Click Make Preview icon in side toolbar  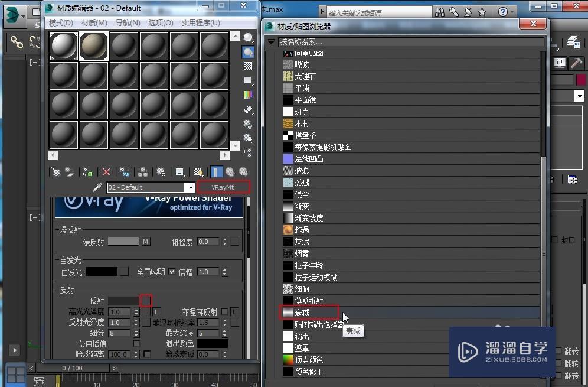coord(248,110)
